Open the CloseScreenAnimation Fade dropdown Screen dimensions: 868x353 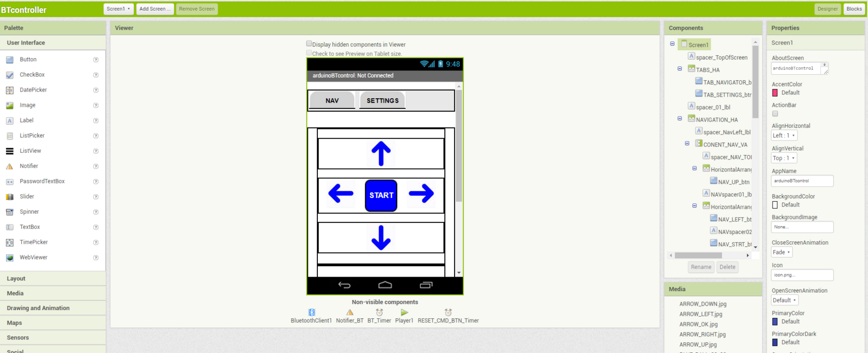782,252
